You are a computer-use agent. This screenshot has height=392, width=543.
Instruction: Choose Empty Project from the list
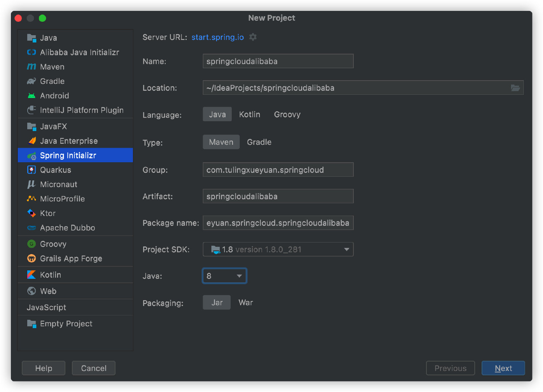click(66, 324)
